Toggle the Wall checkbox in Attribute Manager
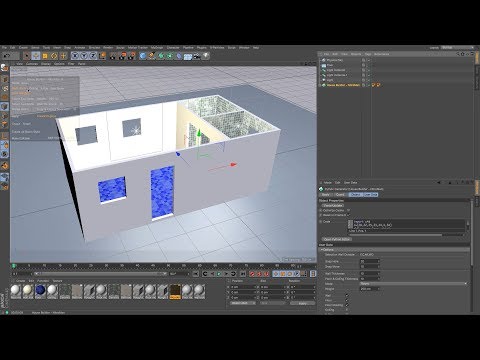 pyautogui.click(x=347, y=295)
